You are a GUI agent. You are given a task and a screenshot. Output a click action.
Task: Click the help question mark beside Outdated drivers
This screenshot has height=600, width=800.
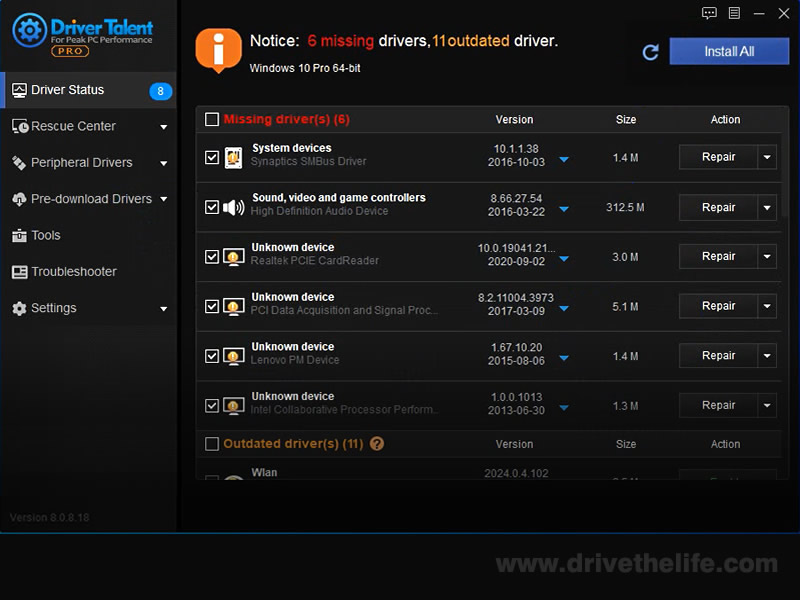click(377, 444)
